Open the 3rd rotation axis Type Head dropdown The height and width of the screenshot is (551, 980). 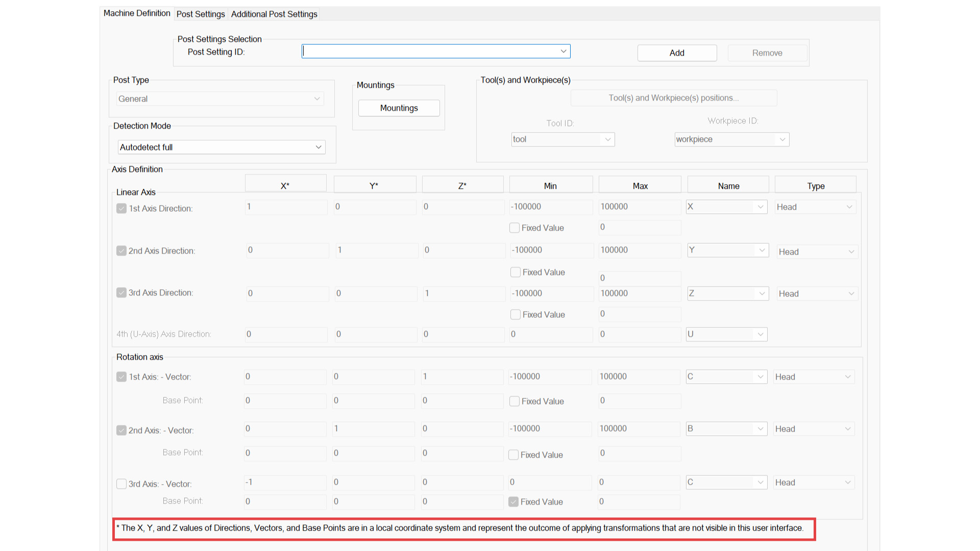point(814,482)
